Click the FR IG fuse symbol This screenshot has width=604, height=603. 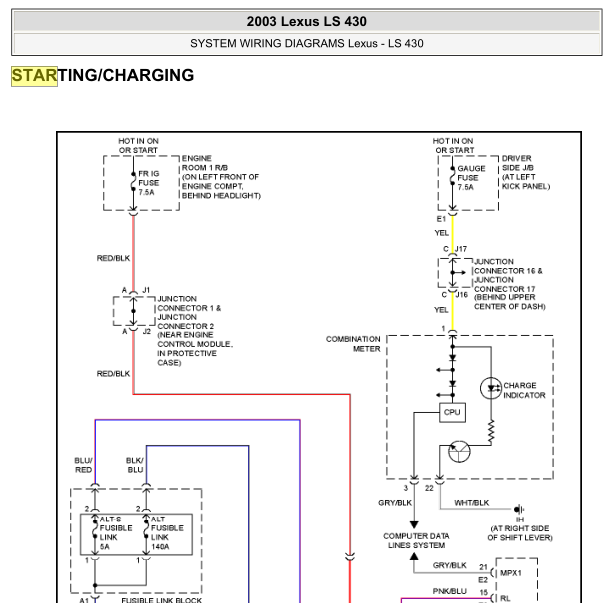tap(133, 181)
